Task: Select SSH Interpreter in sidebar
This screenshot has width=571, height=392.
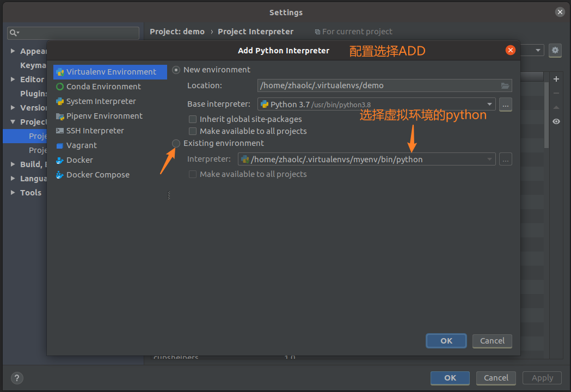Action: (x=95, y=131)
